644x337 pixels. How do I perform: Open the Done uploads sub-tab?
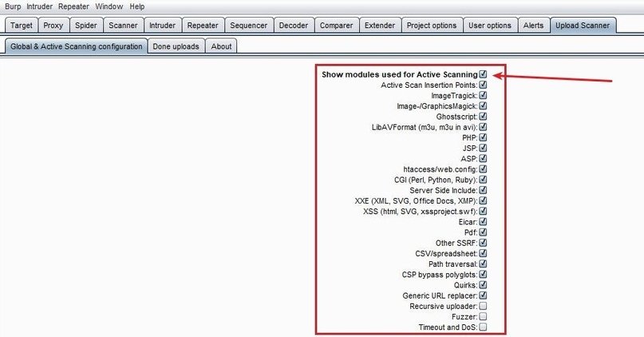[177, 46]
